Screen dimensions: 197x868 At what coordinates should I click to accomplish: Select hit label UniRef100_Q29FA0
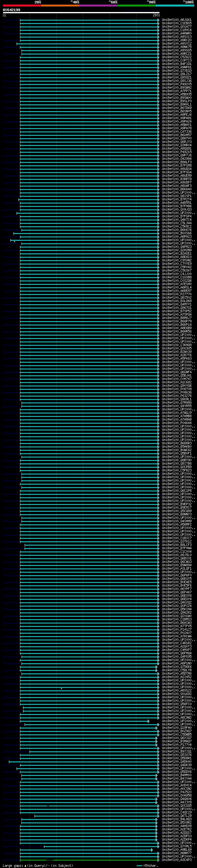177,728
